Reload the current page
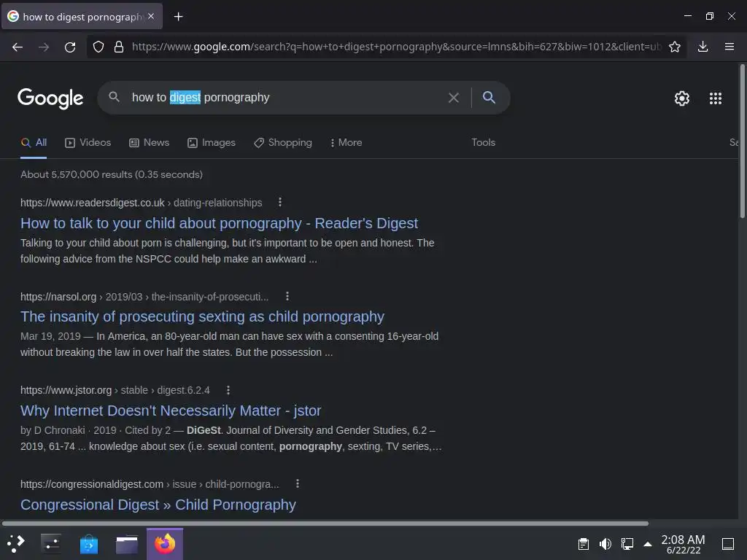747x560 pixels. [x=70, y=47]
